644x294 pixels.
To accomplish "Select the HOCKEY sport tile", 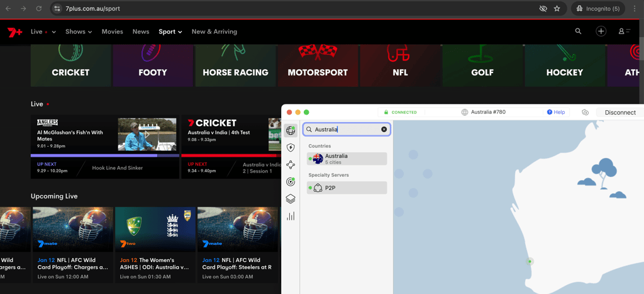I will [565, 65].
